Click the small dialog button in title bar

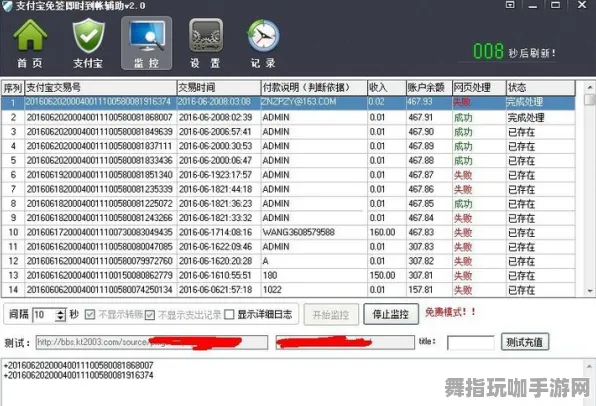(x=510, y=5)
